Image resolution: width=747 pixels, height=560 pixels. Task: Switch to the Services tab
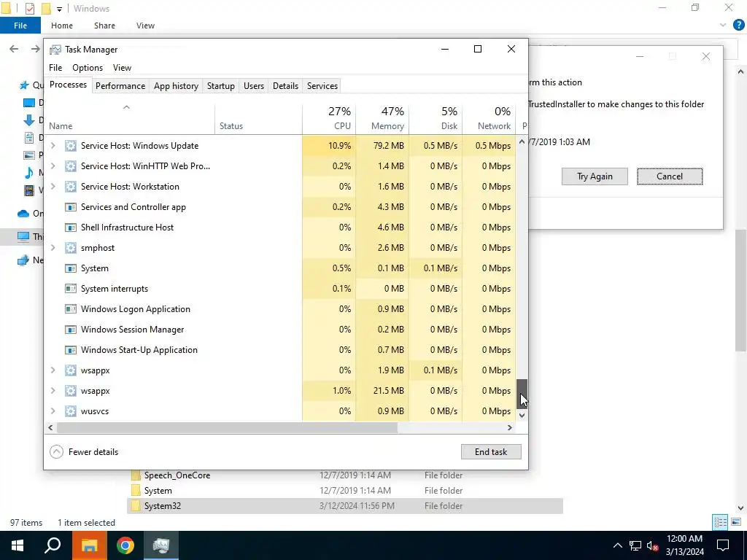pyautogui.click(x=322, y=86)
